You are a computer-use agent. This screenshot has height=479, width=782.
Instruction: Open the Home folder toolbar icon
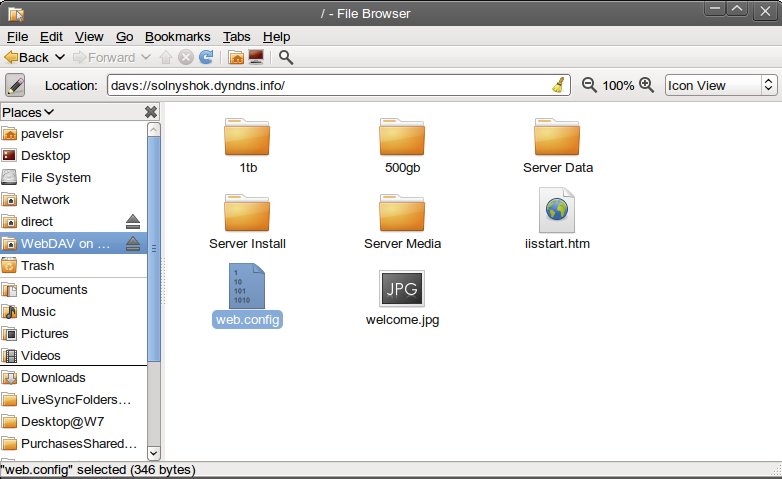[x=236, y=57]
